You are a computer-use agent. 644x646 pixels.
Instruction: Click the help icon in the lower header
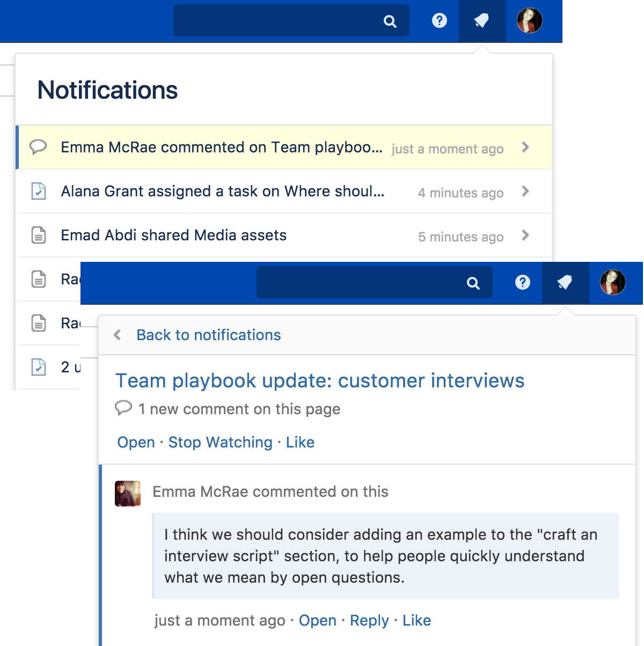(x=523, y=282)
